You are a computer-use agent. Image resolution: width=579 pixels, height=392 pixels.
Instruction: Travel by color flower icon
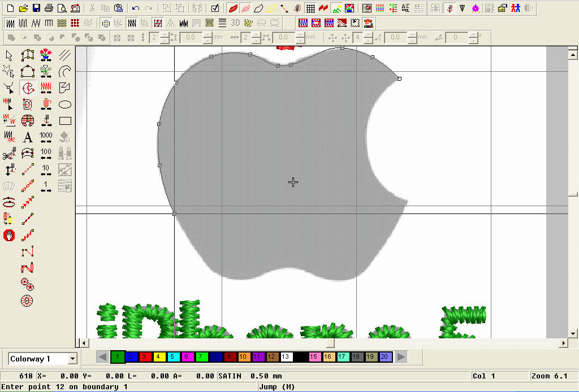(46, 55)
